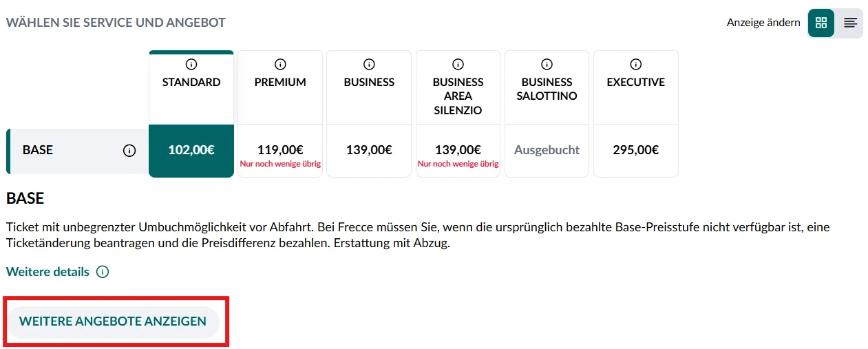The width and height of the screenshot is (868, 349).
Task: Select STANDARD 102,00€ fare
Action: click(x=191, y=150)
